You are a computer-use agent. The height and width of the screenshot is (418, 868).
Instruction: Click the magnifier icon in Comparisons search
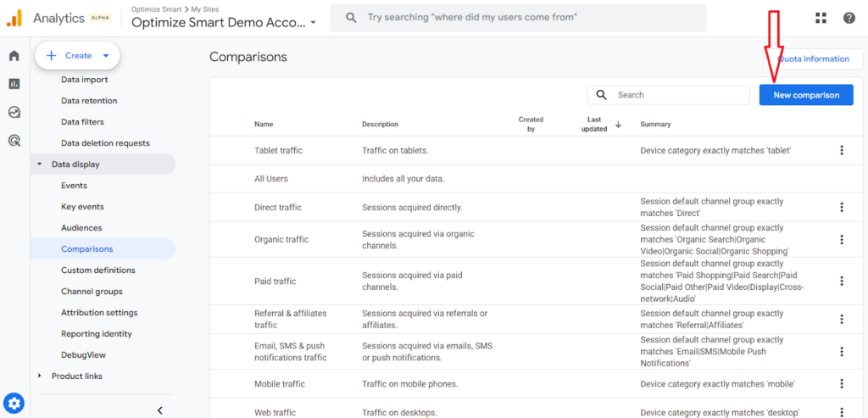pyautogui.click(x=602, y=95)
